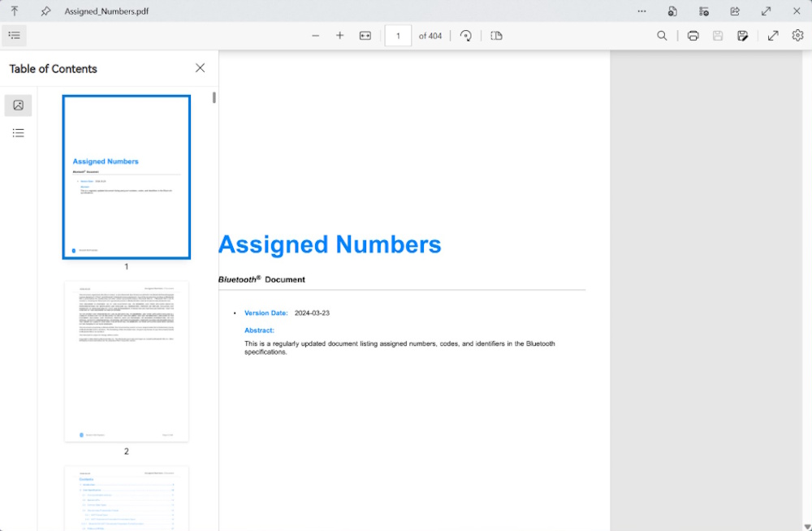The image size is (812, 531).
Task: Open the search magnifier tool
Action: pos(662,36)
